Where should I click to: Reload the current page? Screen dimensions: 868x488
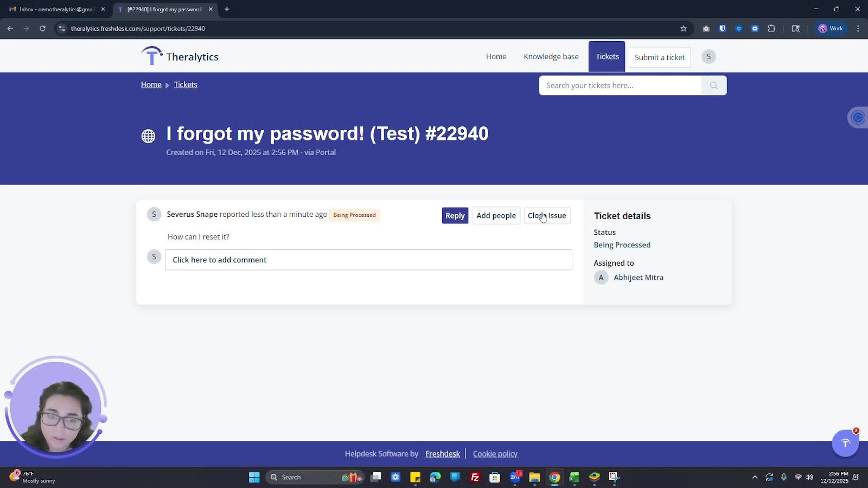point(42,29)
